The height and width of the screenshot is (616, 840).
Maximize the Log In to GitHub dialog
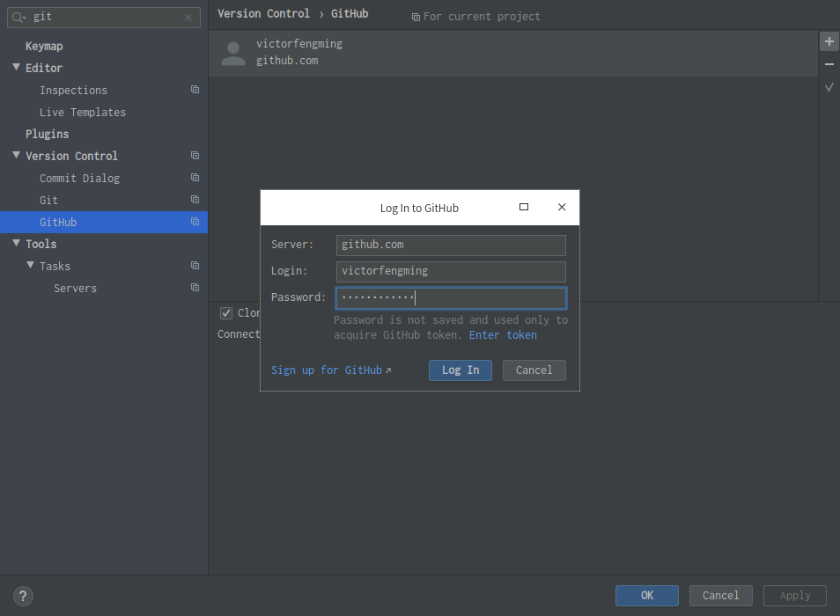pyautogui.click(x=524, y=207)
